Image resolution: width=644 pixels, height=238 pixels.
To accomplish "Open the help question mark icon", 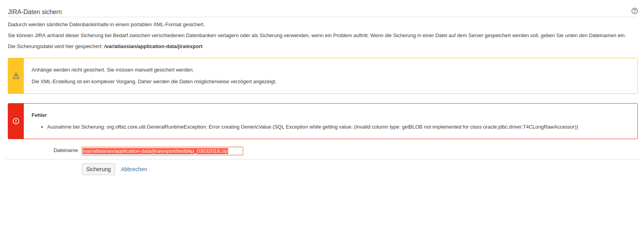I will point(634,11).
